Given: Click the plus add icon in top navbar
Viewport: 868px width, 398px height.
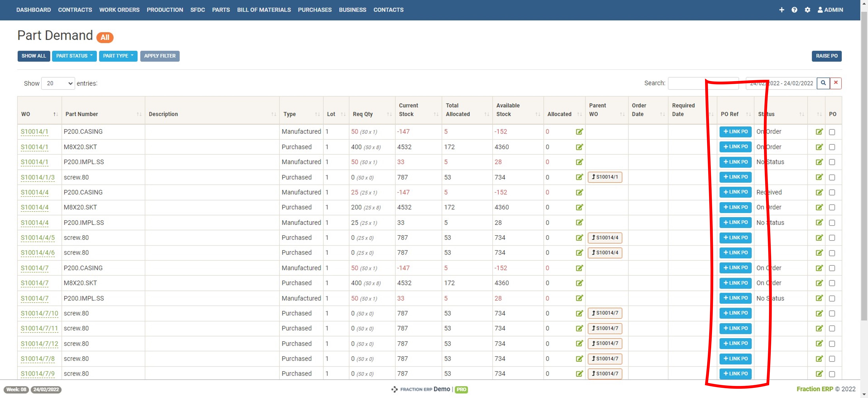Looking at the screenshot, I should 781,10.
